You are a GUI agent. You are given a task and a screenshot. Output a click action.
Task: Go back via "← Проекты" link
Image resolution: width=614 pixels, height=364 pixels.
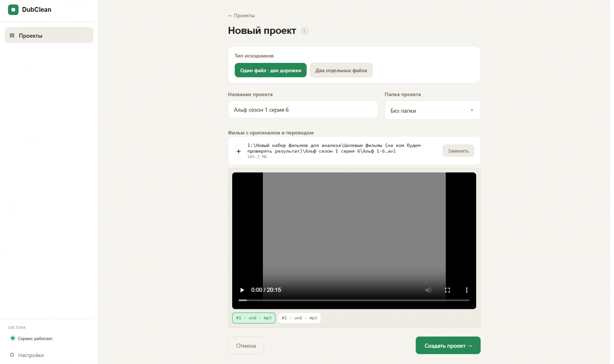241,16
